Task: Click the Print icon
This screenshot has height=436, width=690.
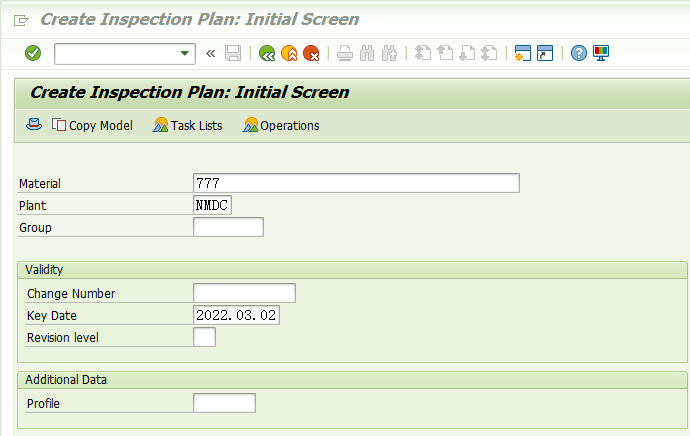Action: click(345, 53)
